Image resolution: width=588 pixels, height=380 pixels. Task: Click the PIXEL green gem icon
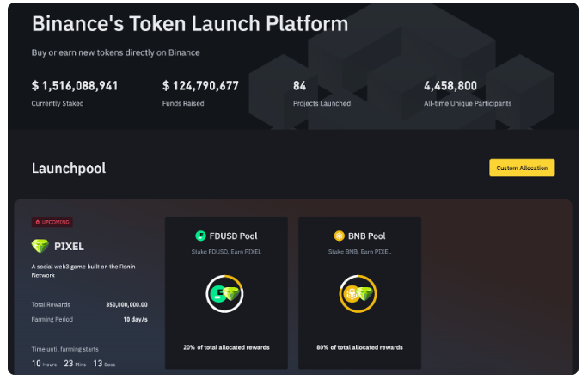40,246
